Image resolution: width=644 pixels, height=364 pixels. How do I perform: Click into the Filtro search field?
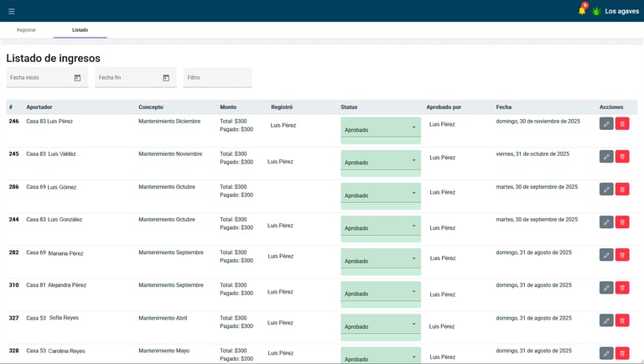(x=218, y=78)
